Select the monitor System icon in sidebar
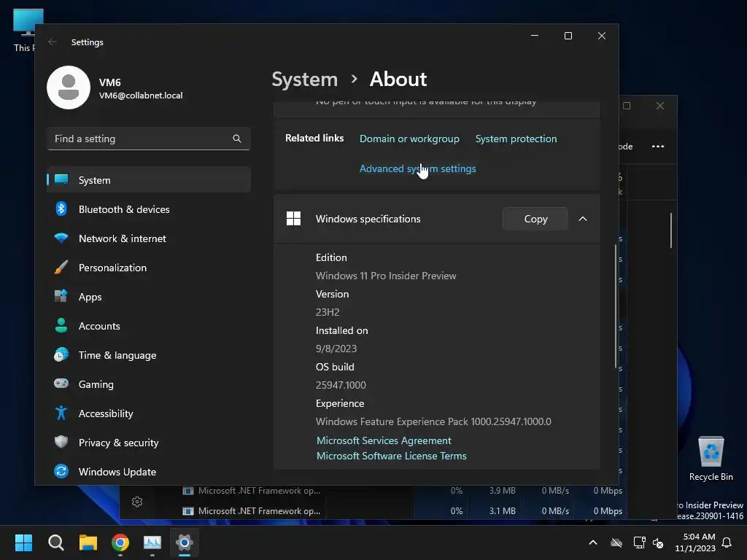This screenshot has width=747, height=560. click(x=61, y=179)
